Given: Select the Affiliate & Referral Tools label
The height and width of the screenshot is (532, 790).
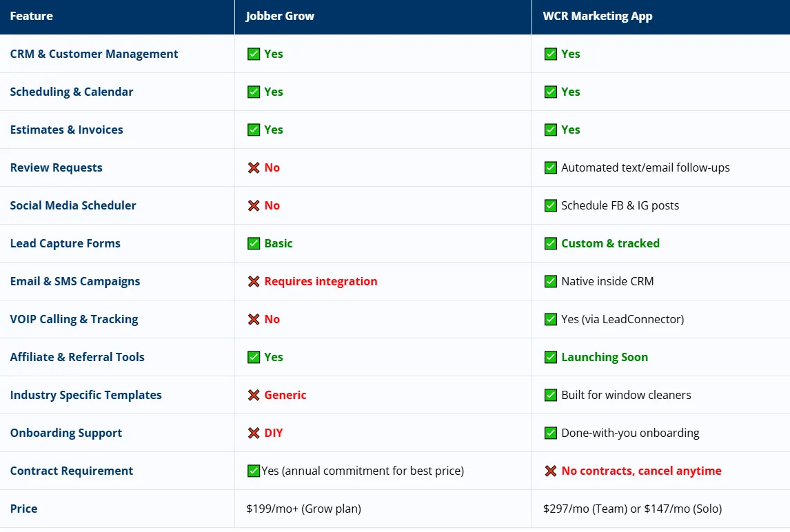Looking at the screenshot, I should (x=77, y=357).
